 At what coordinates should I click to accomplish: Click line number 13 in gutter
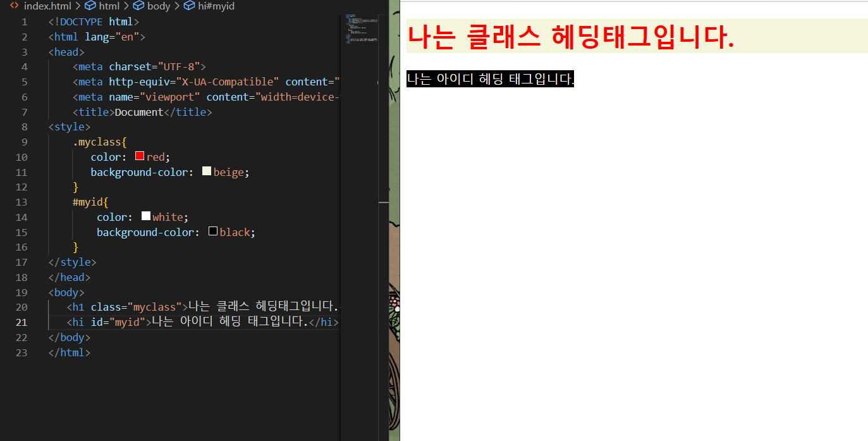[x=21, y=202]
